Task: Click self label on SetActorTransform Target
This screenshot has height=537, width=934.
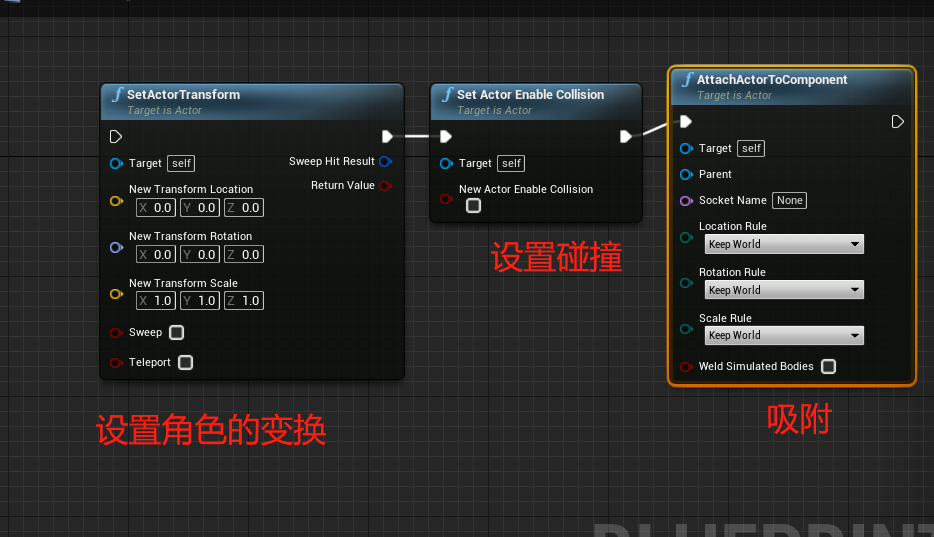Action: point(181,163)
